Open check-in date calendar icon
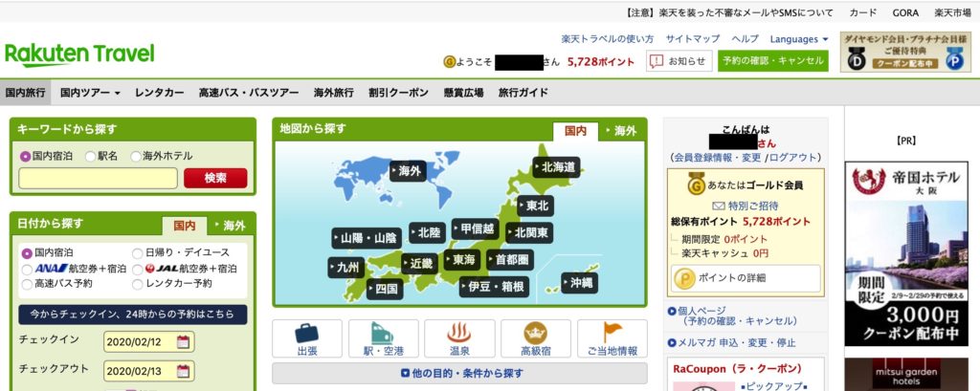 click(x=184, y=340)
